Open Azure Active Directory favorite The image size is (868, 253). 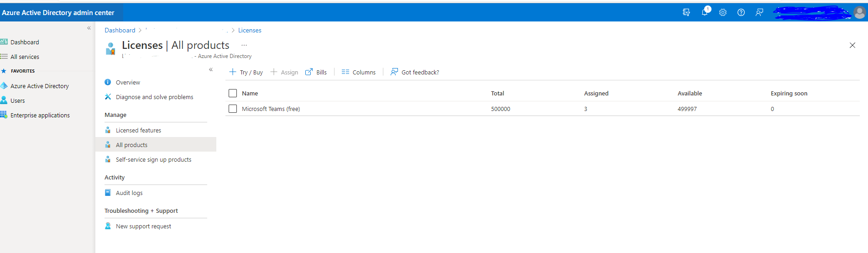coord(40,86)
